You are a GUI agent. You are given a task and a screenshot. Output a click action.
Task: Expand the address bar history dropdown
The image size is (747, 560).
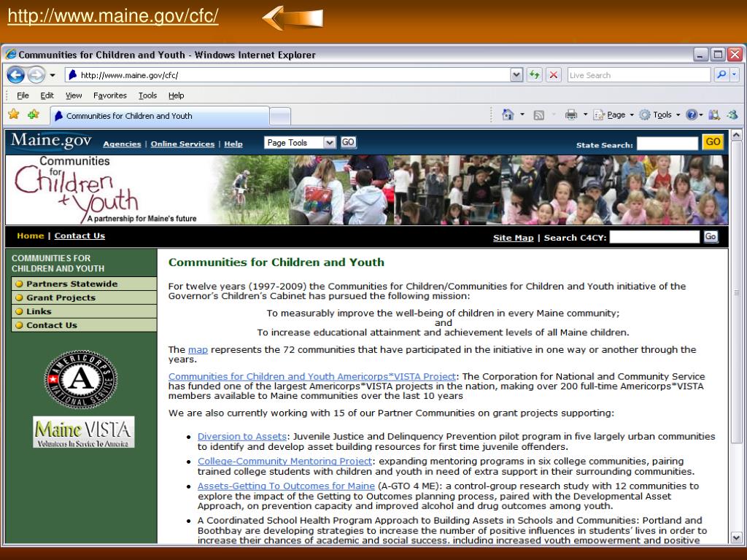(516, 75)
